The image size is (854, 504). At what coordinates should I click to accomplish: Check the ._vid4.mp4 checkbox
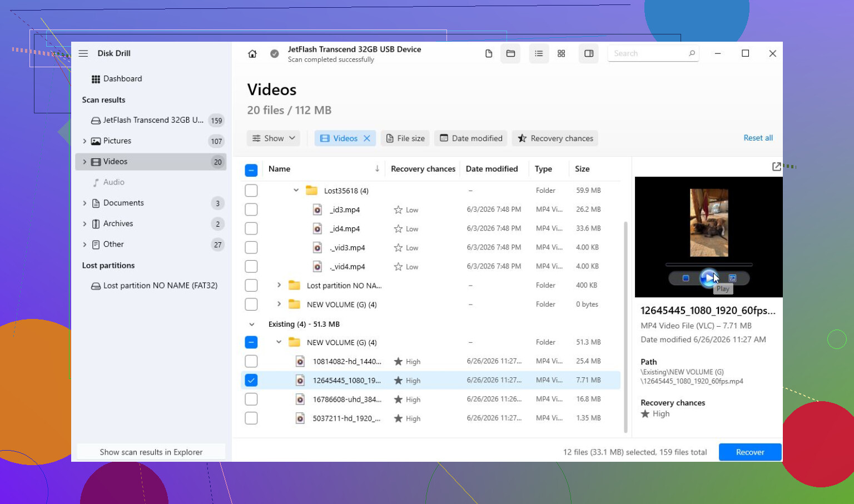[251, 266]
